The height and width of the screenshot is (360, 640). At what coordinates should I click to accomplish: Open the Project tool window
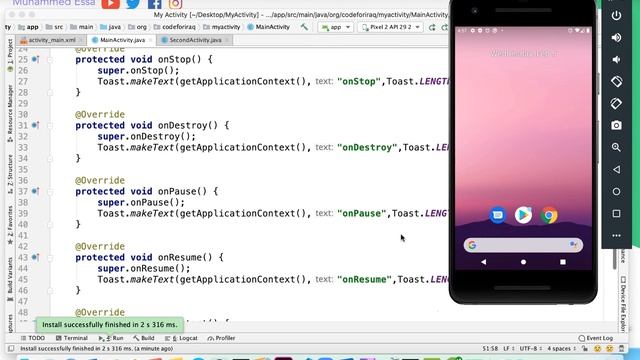[10, 55]
